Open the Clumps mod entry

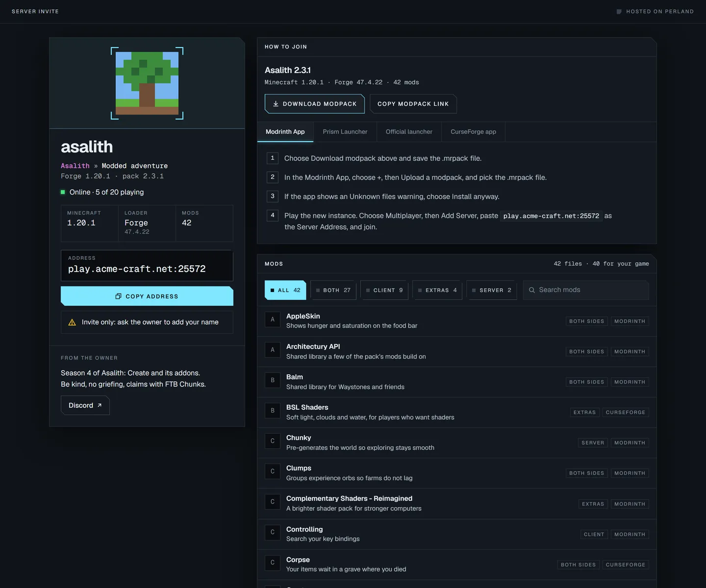coord(457,473)
